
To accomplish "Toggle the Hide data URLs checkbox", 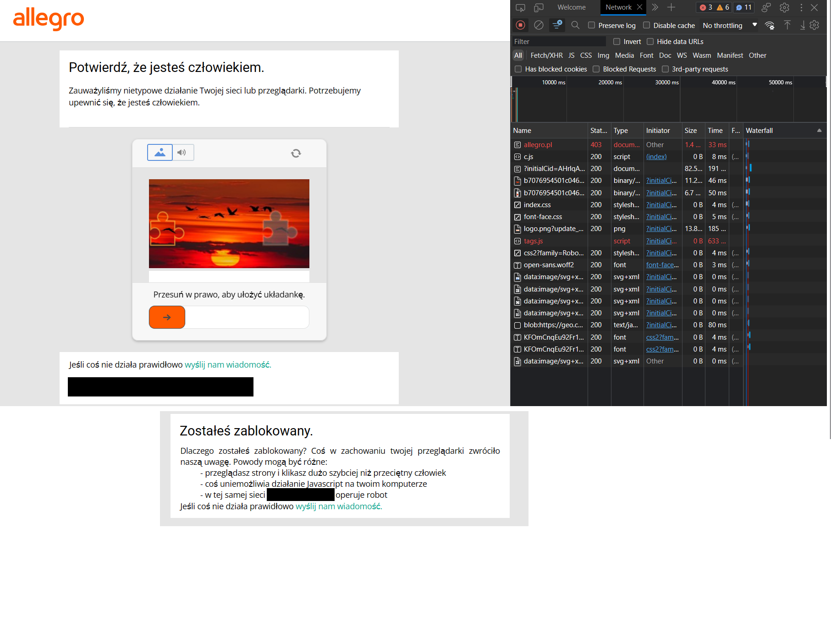I will tap(650, 42).
